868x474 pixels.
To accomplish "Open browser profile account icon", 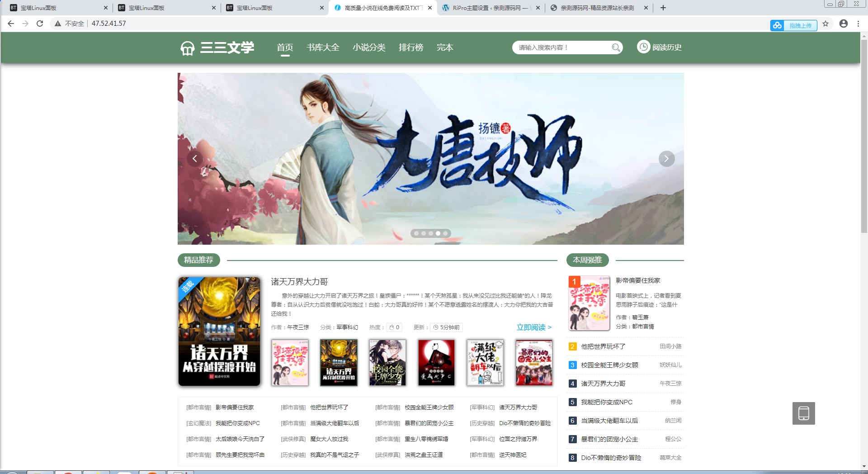I will click(843, 24).
